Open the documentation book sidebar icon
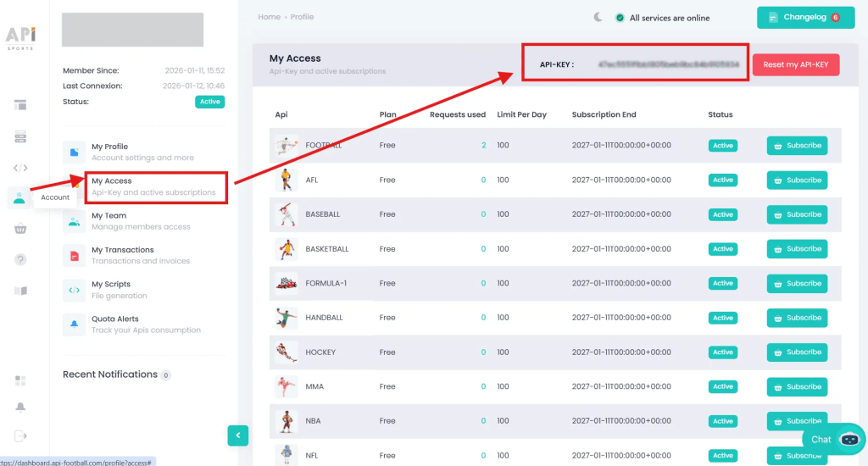The width and height of the screenshot is (868, 466). pos(21,291)
